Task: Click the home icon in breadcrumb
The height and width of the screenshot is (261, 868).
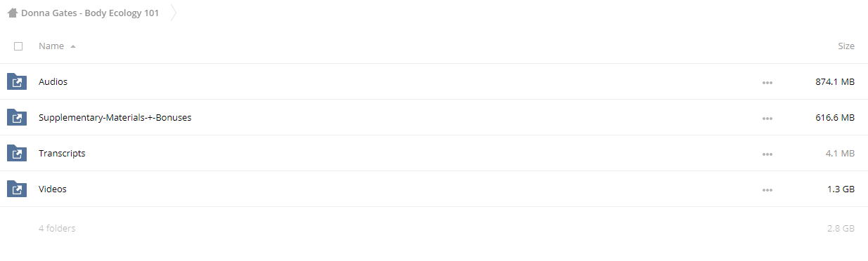Action: [x=12, y=13]
